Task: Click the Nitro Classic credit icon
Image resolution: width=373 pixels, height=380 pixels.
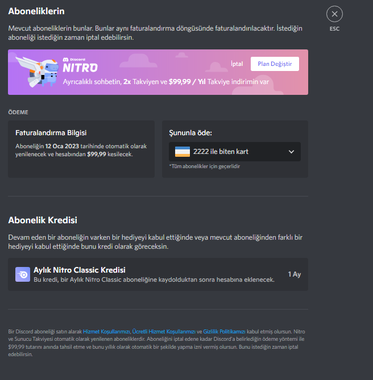Action: 23,274
